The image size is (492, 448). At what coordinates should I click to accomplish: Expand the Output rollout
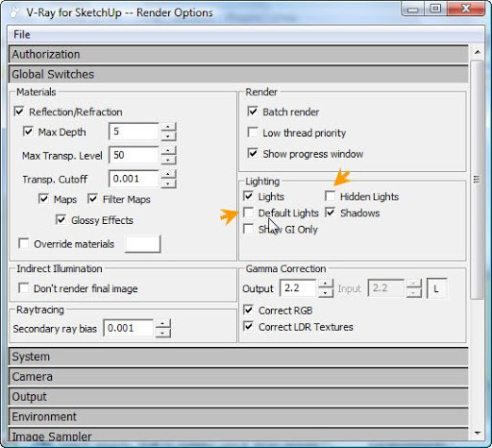coord(238,397)
